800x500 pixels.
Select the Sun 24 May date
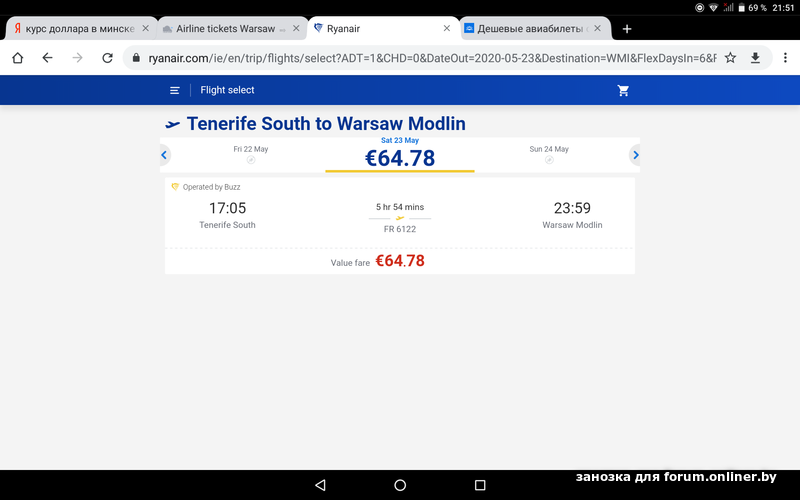point(549,154)
